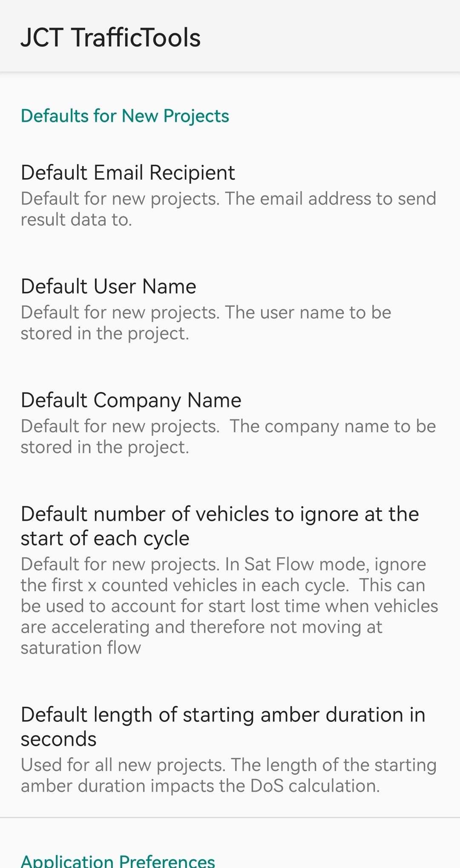
Task: Open the starting amber duration setting
Action: (x=230, y=749)
